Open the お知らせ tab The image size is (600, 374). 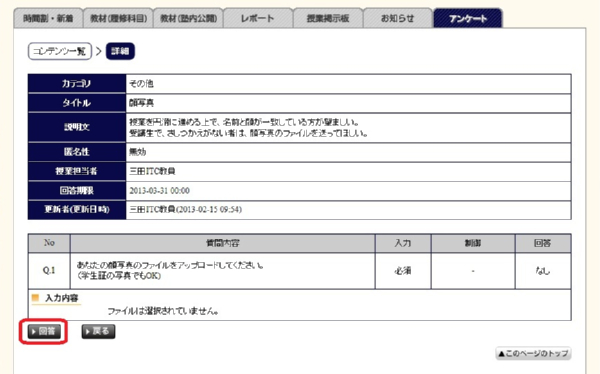coord(398,18)
